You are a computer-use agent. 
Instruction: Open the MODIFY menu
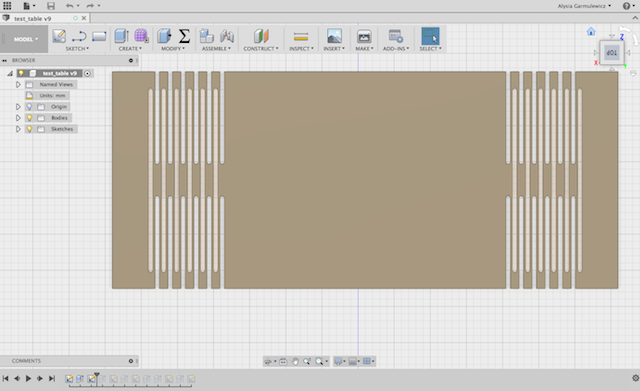click(x=173, y=49)
